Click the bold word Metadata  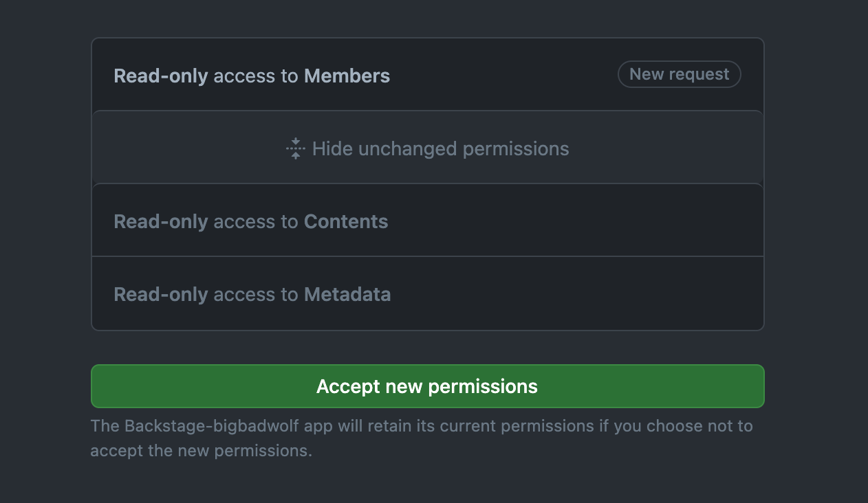click(x=347, y=294)
